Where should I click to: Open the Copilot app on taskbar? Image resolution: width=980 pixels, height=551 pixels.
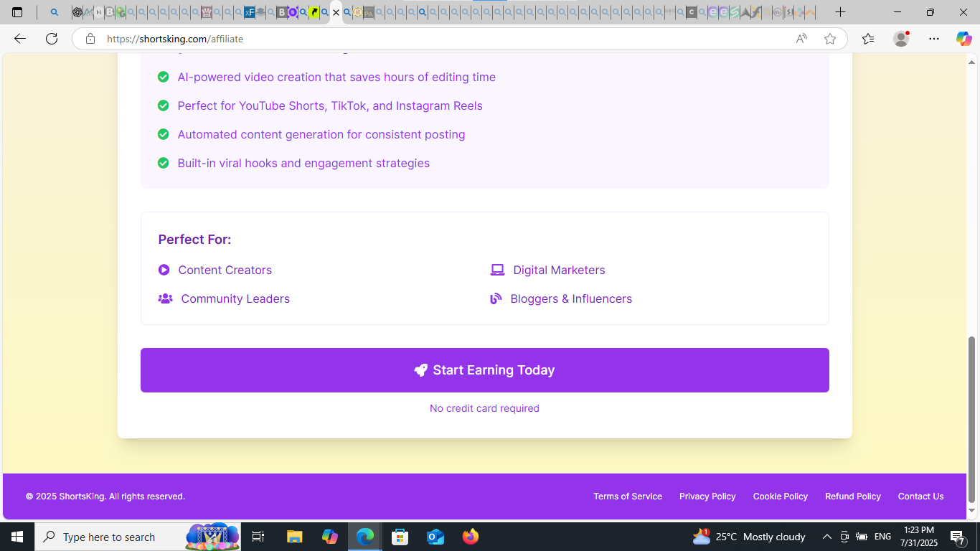329,537
